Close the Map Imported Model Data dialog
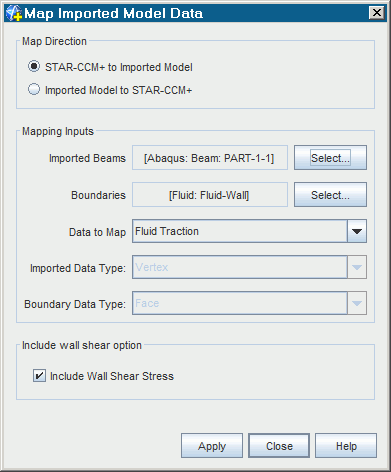Image resolution: width=391 pixels, height=472 pixels. coord(377,13)
